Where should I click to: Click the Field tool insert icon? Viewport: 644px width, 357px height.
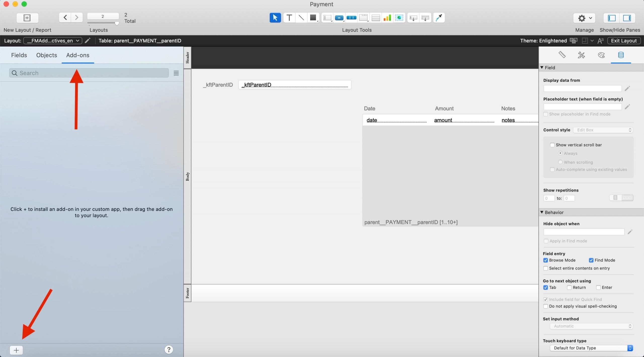point(413,18)
